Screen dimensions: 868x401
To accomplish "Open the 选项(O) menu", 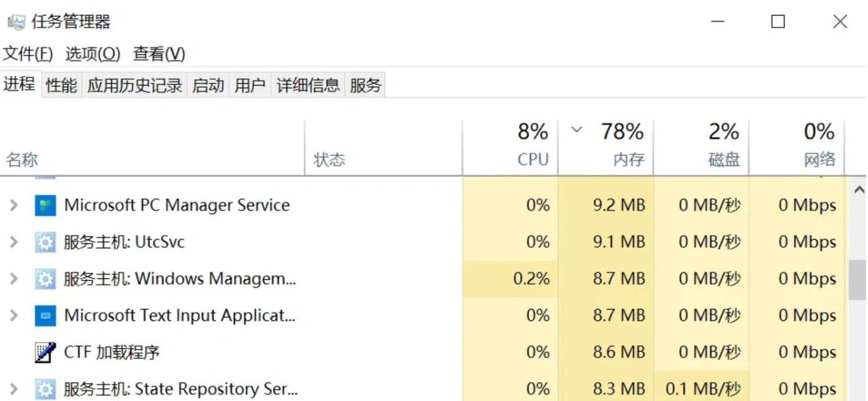I will (93, 54).
